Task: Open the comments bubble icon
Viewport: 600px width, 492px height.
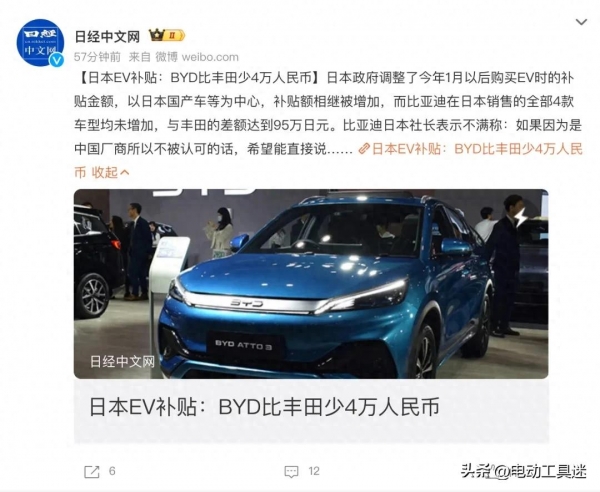Action: click(291, 472)
